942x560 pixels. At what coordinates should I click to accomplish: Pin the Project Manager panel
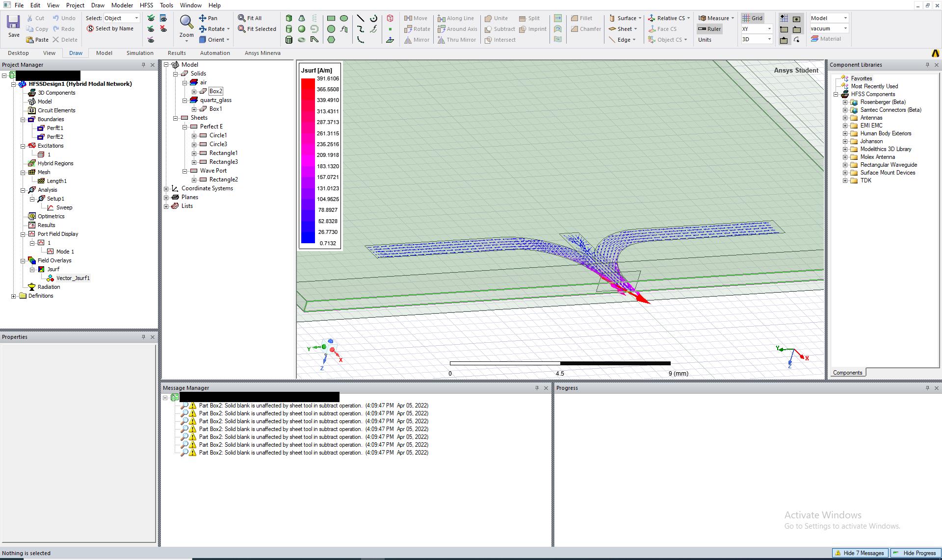click(x=144, y=65)
